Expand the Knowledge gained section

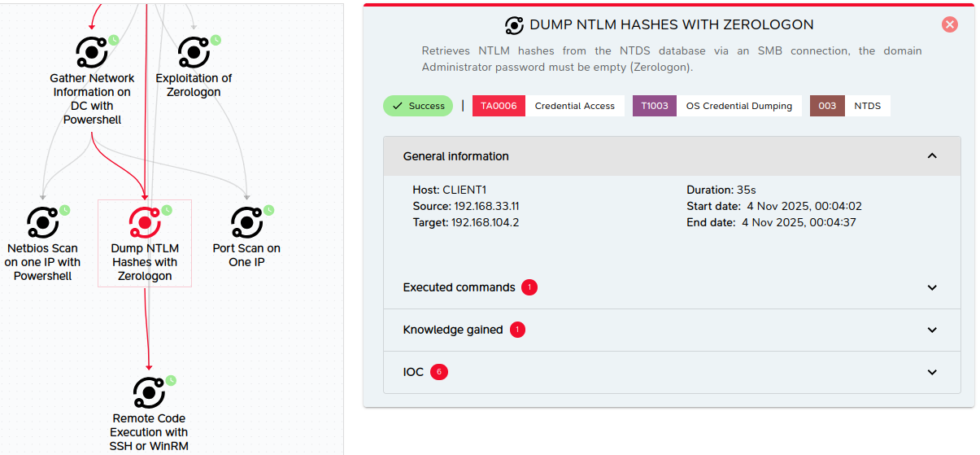tap(672, 330)
